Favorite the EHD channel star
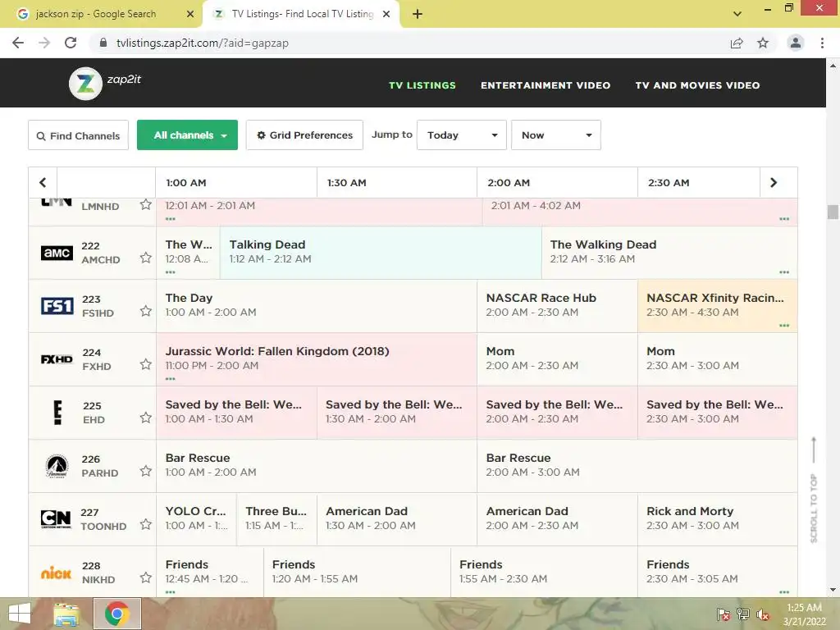Viewport: 840px width, 630px height. 146,418
